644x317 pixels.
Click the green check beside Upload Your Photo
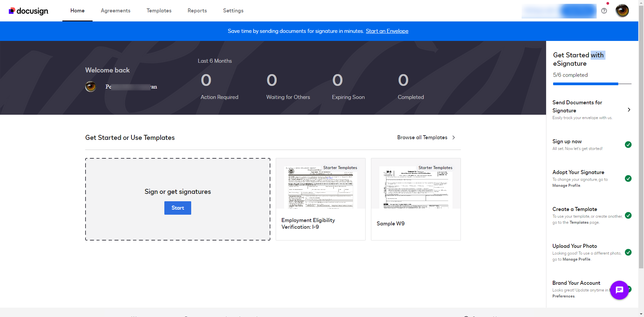[628, 252]
